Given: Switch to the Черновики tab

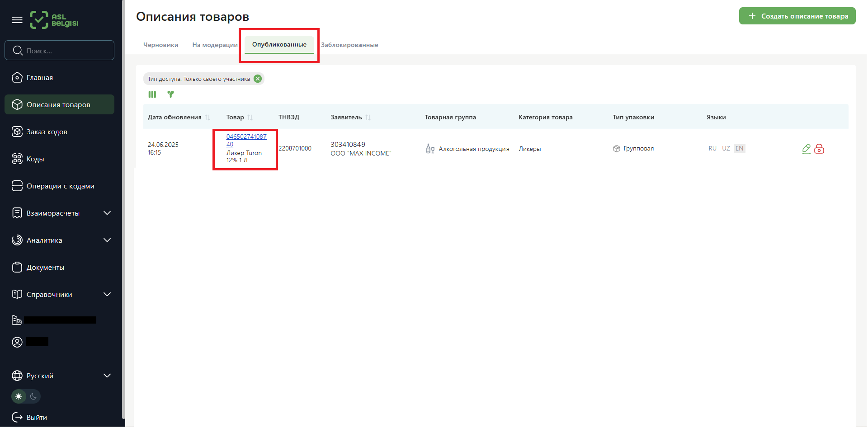Looking at the screenshot, I should pos(160,45).
